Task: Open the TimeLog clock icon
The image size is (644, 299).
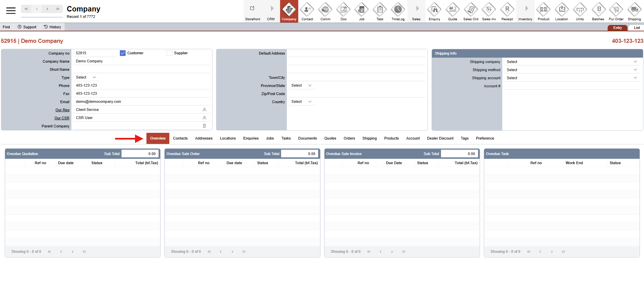Action: [398, 10]
